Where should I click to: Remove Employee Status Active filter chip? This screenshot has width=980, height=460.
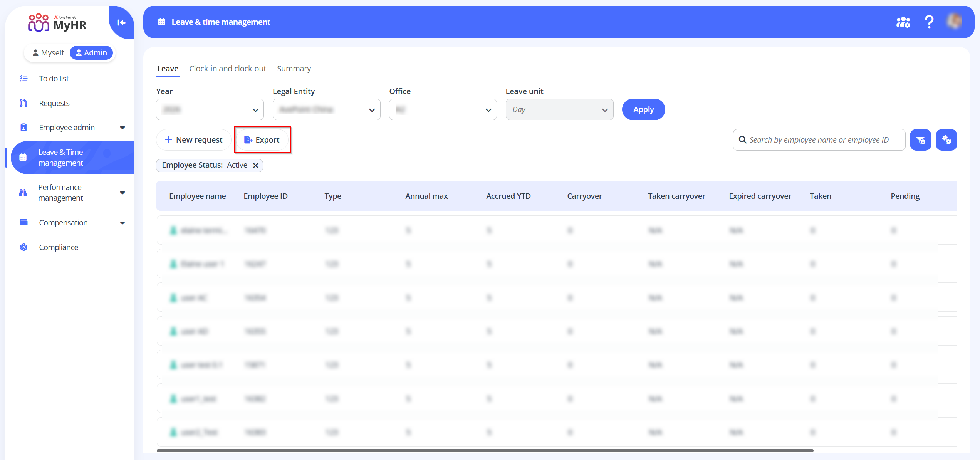[x=255, y=165]
